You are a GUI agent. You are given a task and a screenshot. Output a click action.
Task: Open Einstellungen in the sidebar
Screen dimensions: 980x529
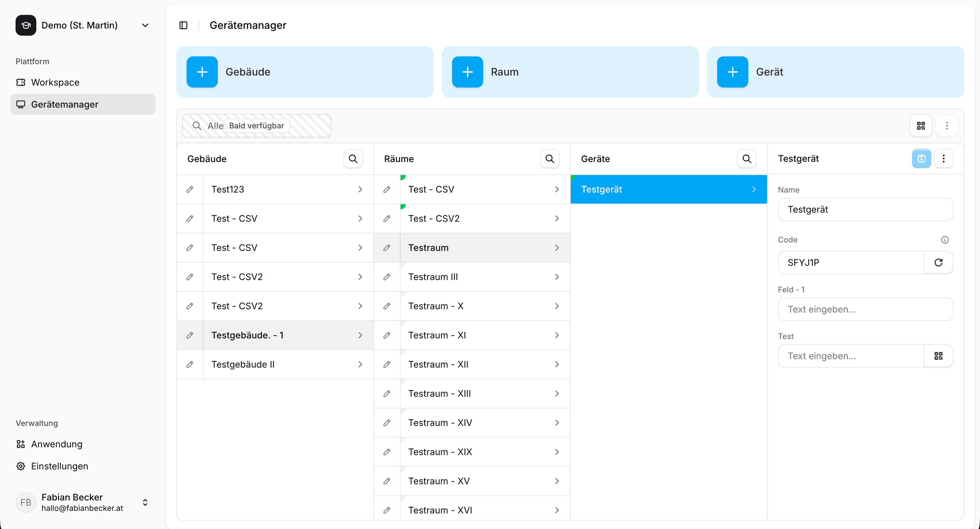59,466
